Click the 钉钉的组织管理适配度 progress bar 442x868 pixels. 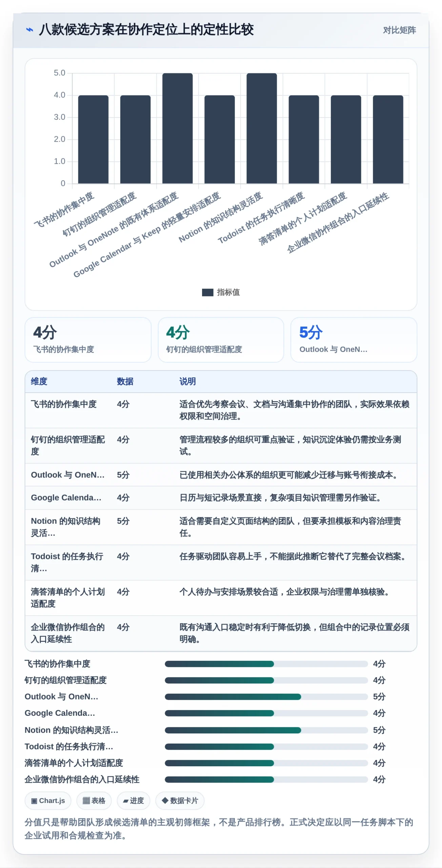pos(266,680)
